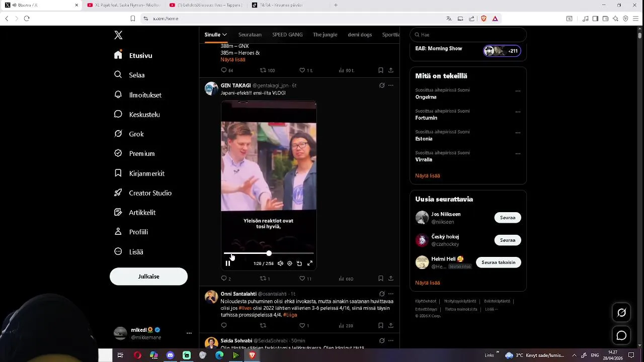Image resolution: width=644 pixels, height=362 pixels.
Task: View analytics of GEN TAKAGI post
Action: [346, 279]
